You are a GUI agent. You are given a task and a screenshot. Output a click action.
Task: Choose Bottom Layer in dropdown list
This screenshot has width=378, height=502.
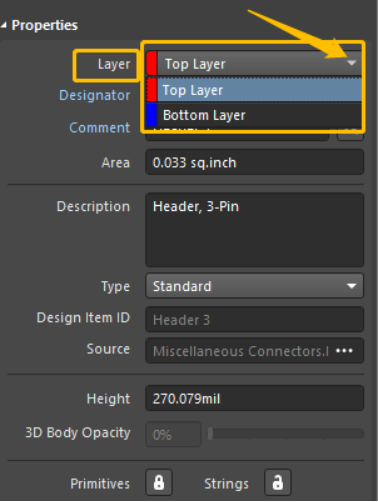[254, 115]
